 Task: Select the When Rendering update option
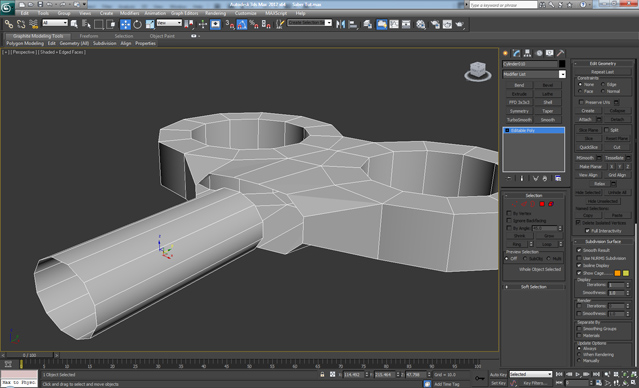tap(580, 355)
